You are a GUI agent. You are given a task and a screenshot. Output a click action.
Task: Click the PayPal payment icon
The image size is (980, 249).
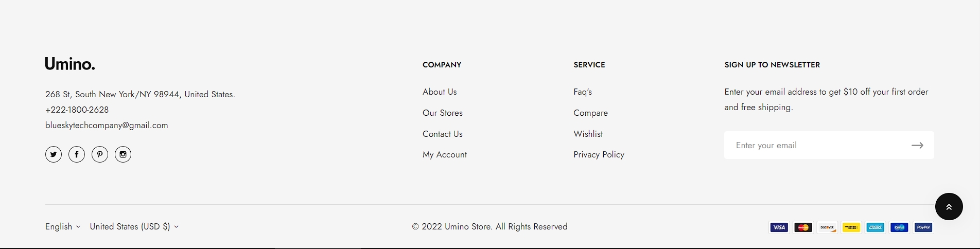(923, 227)
